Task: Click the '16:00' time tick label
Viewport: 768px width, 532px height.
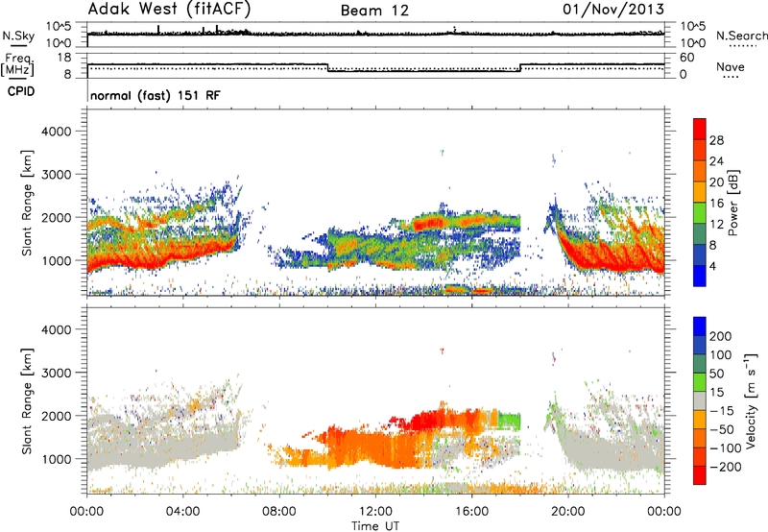Action: [471, 512]
